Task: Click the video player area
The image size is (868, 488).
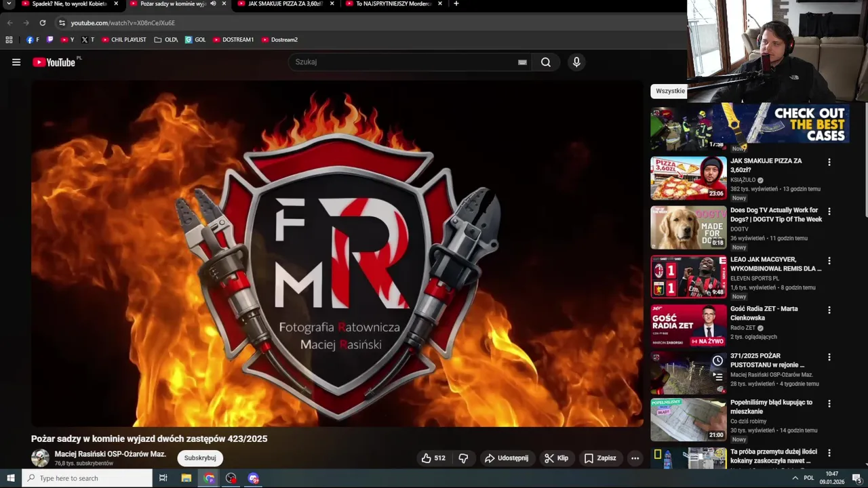Action: (337, 253)
